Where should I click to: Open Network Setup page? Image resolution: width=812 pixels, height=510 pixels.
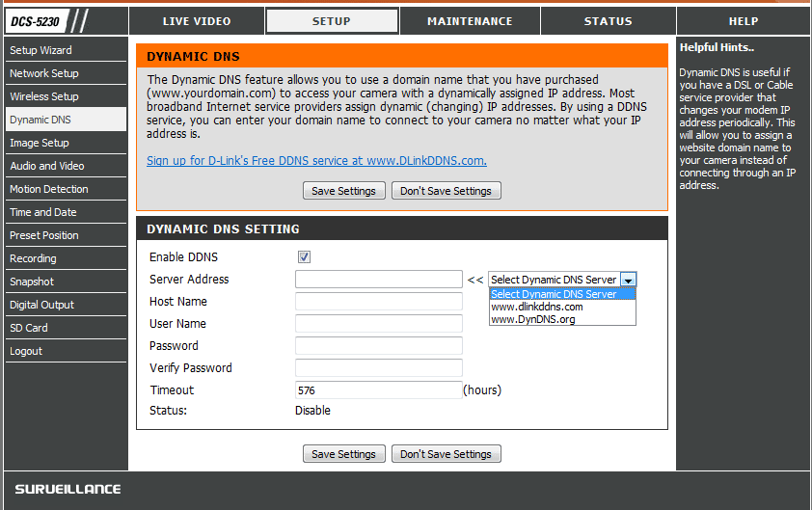(x=66, y=73)
